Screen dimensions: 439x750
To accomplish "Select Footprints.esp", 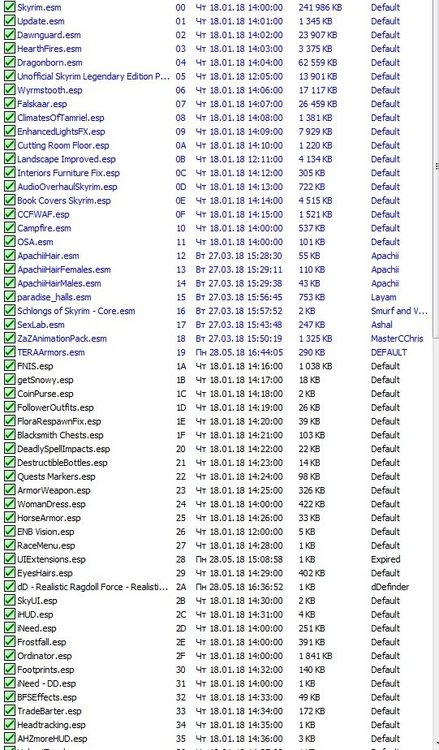I will click(46, 670).
